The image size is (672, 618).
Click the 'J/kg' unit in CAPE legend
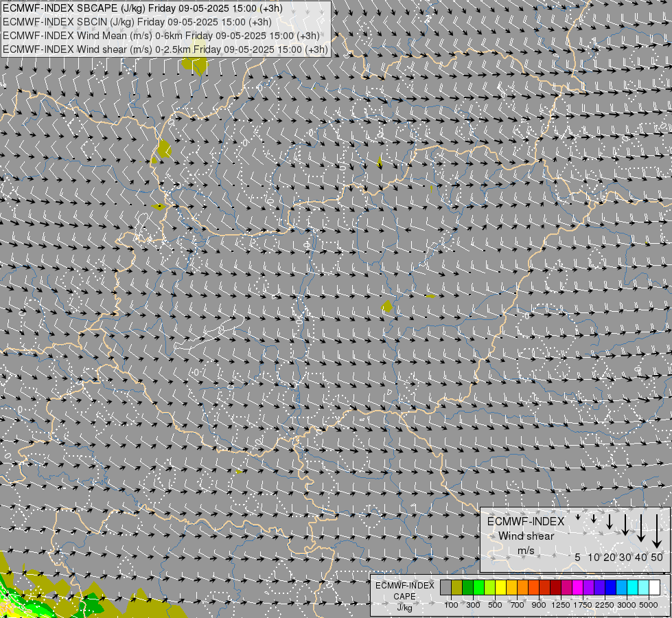tap(404, 608)
